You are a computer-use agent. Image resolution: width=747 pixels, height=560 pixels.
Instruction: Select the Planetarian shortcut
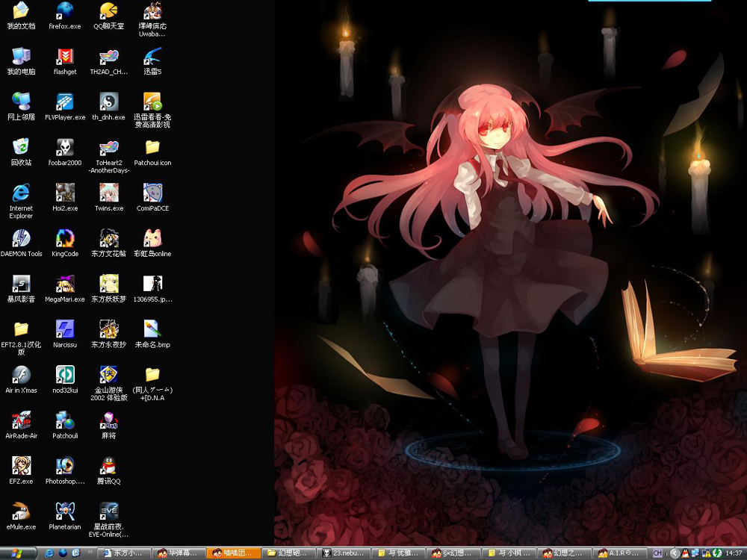click(65, 517)
